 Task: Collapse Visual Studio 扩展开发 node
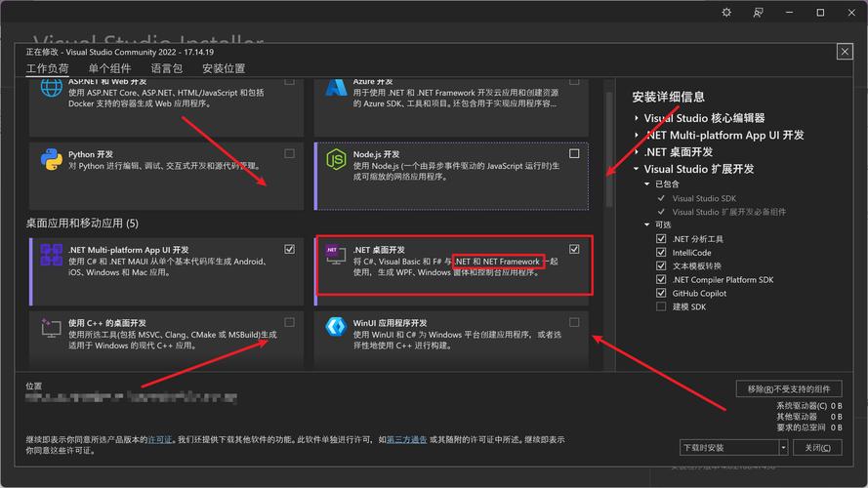click(x=636, y=169)
